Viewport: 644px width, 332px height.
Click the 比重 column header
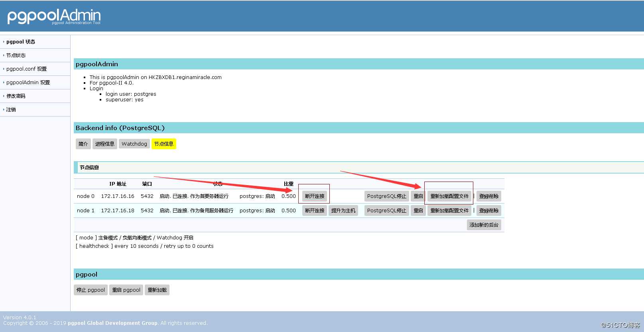click(289, 184)
